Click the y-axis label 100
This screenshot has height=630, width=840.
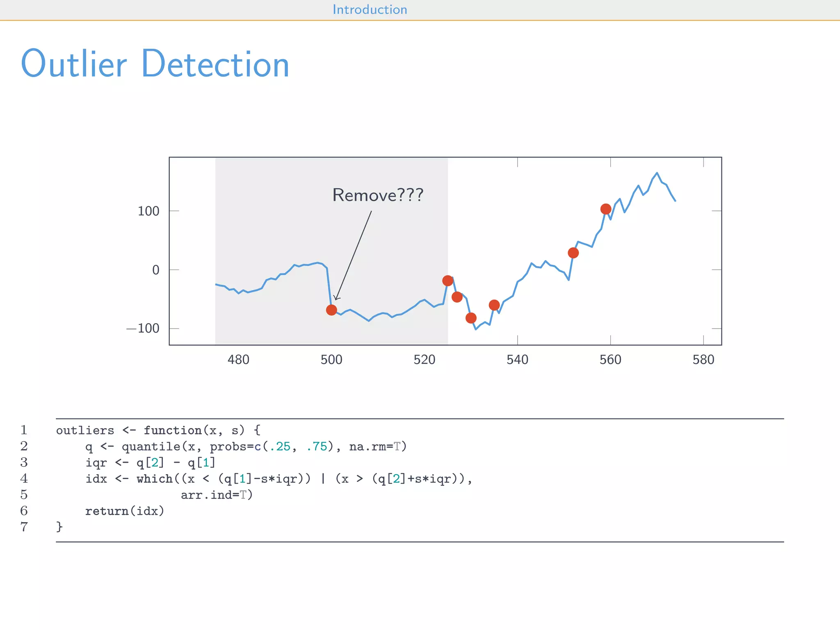[x=148, y=211]
